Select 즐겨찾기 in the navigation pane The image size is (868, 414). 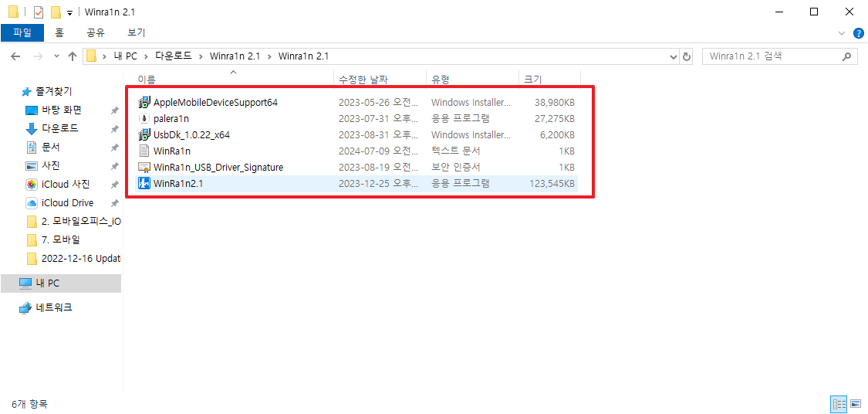pyautogui.click(x=52, y=91)
